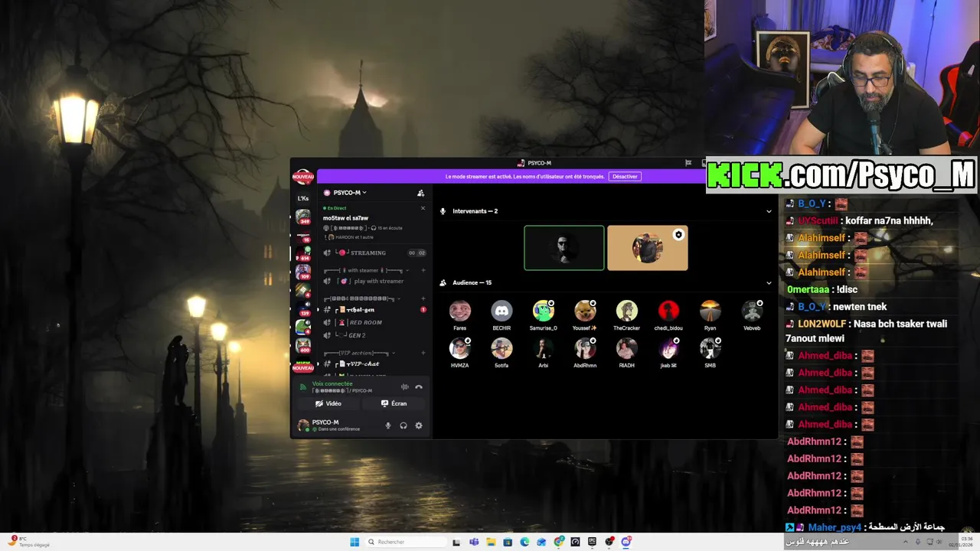Open SMB audience avatar
The image size is (980, 551).
[x=710, y=348]
